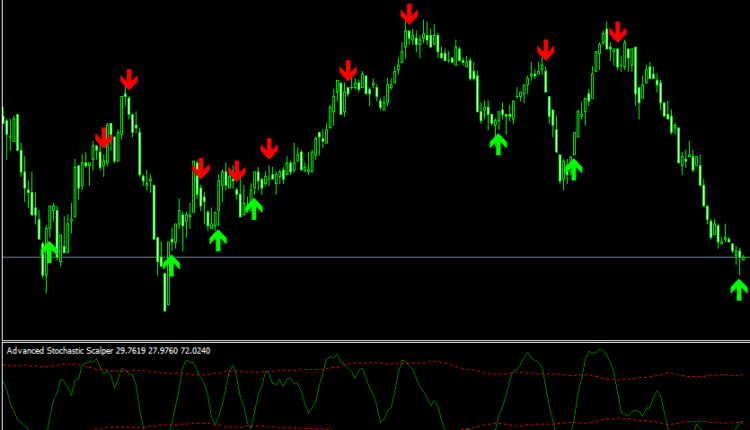Click the fourth green buy arrow from left
The image size is (750, 430).
point(253,208)
